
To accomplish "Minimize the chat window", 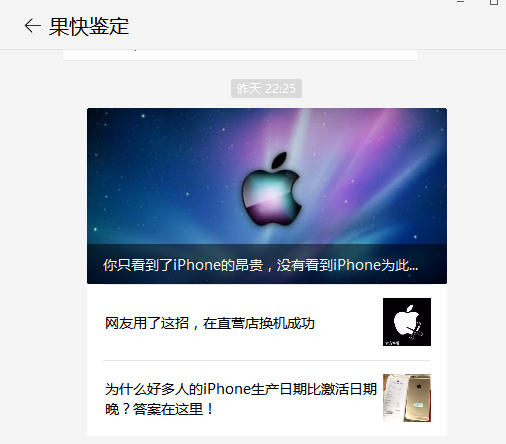I will [461, 2].
